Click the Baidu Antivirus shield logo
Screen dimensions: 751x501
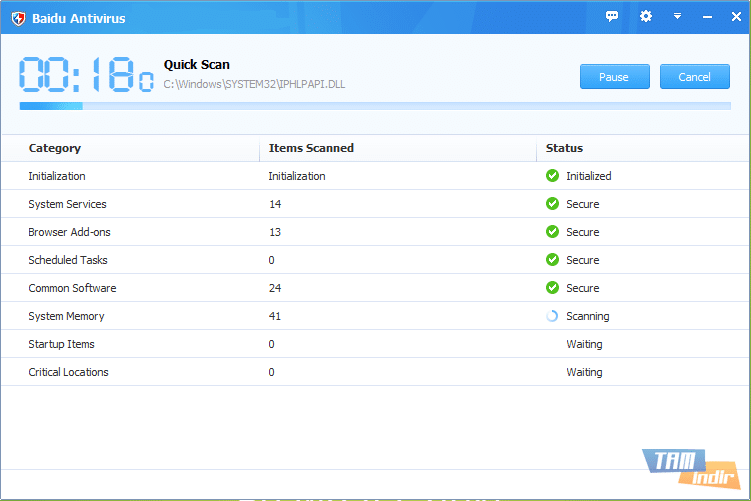click(x=18, y=19)
